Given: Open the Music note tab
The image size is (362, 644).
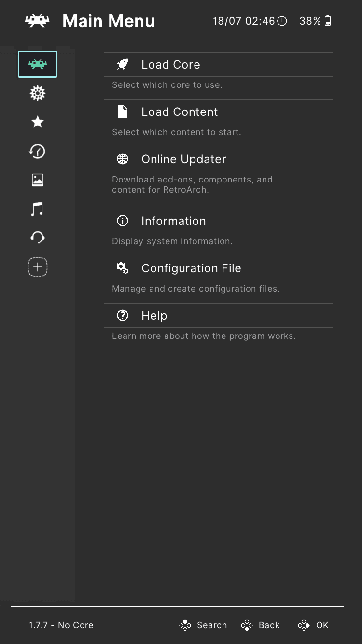Looking at the screenshot, I should pos(38,209).
